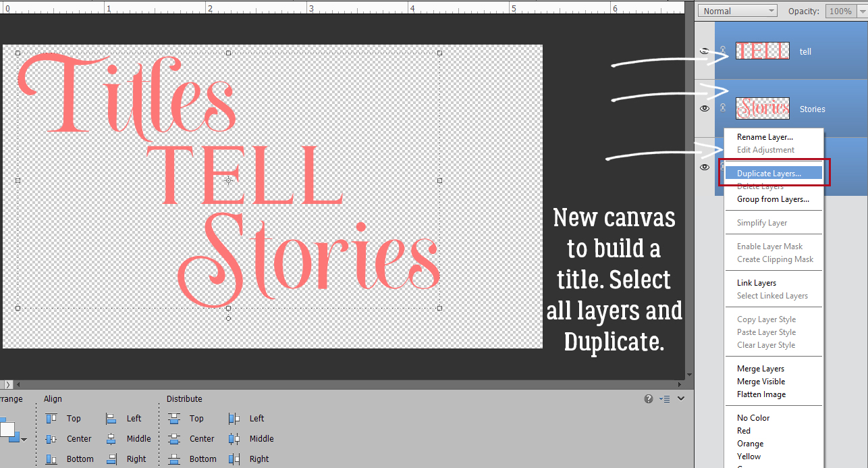Choose Duplicate Layers from context menu
The image size is (868, 468).
(774, 174)
